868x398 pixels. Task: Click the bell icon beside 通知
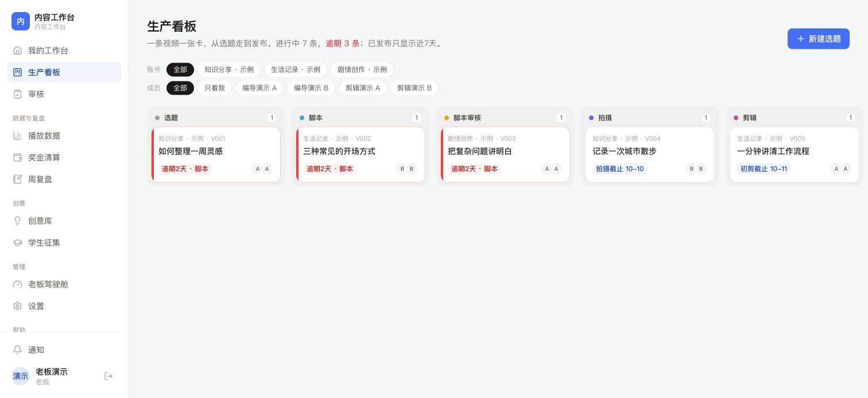(x=17, y=350)
